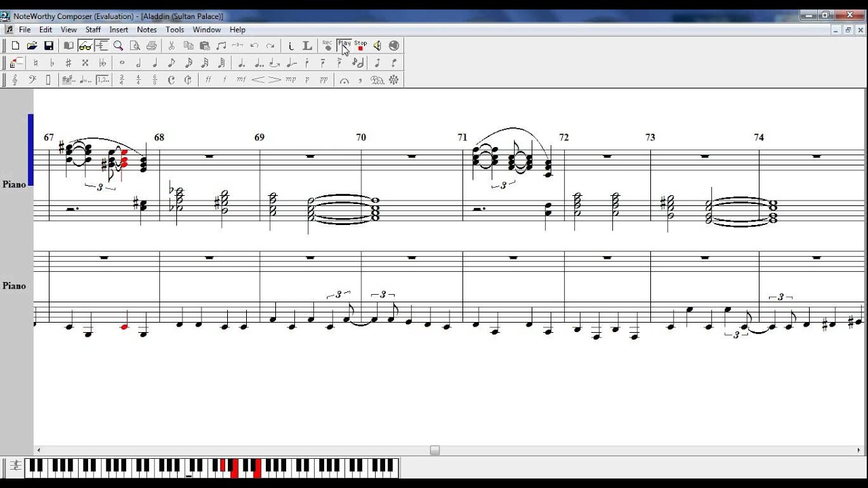Toggle the glasses viewer mode icon
The image size is (868, 488).
tap(85, 45)
